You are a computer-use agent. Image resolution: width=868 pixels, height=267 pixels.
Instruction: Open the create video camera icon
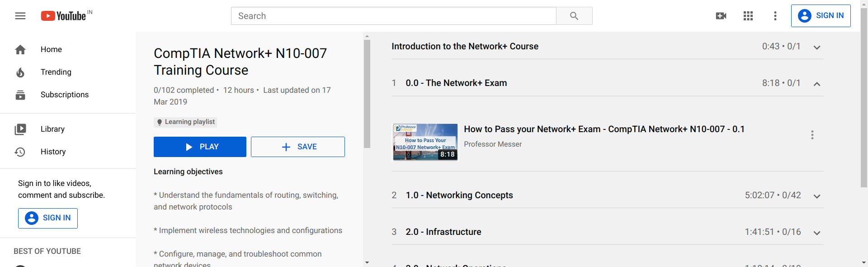pos(721,16)
